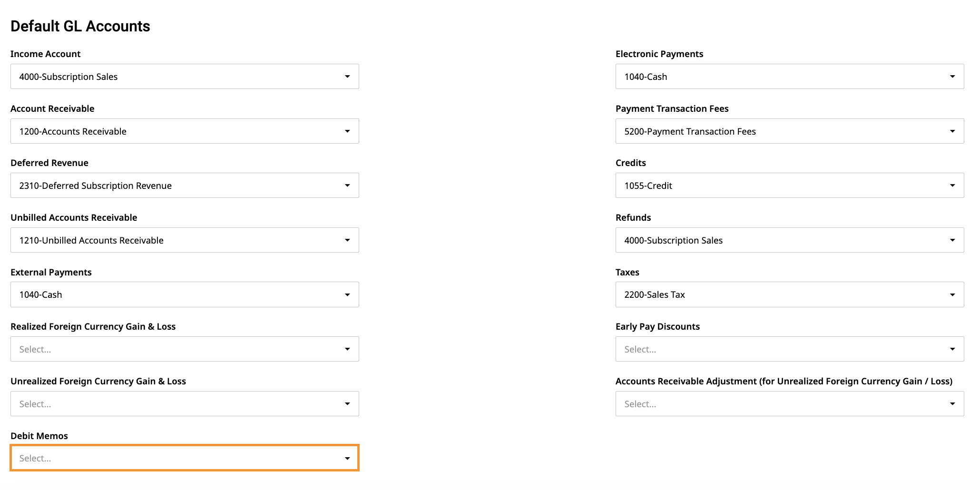
Task: Click the "Refunds" label
Action: [x=633, y=217]
